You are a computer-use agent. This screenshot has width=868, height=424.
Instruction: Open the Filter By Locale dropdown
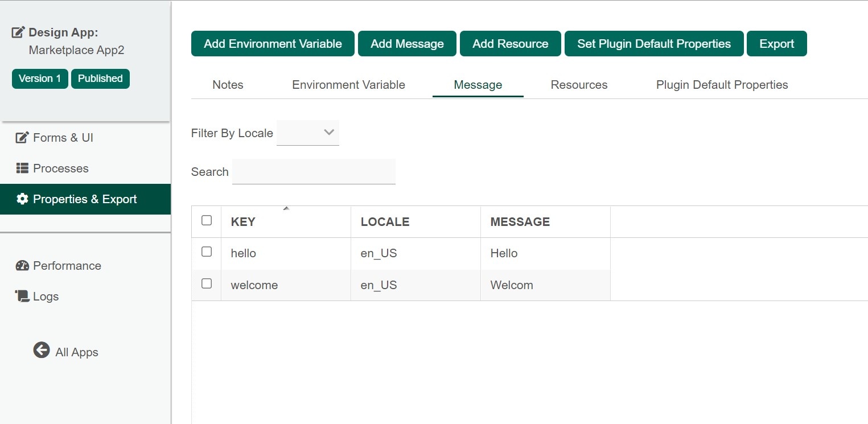tap(308, 133)
